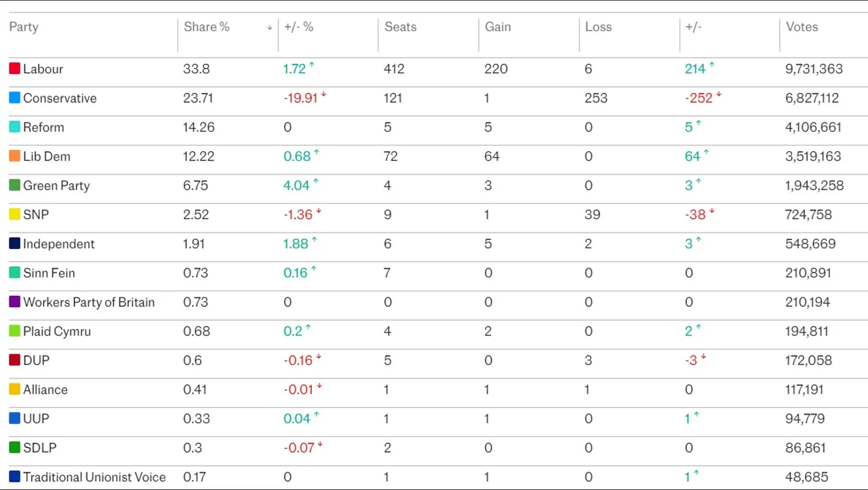Click down arrow beside Conservative -19.91
The image size is (868, 490).
323,95
